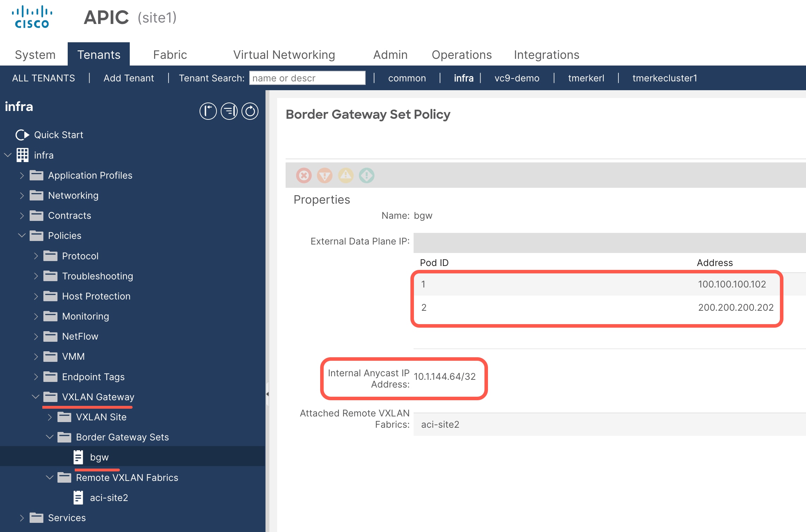Click the VMM folder icon
Screen dimensions: 806x532
tap(50, 356)
